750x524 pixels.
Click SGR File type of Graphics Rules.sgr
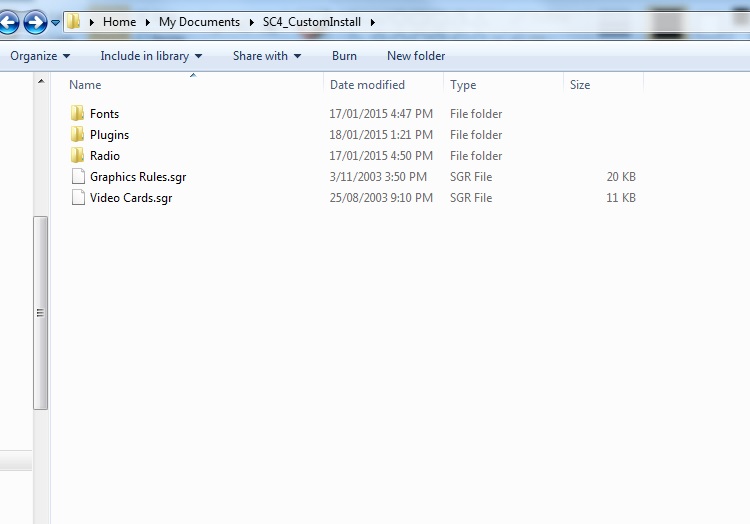pos(471,177)
